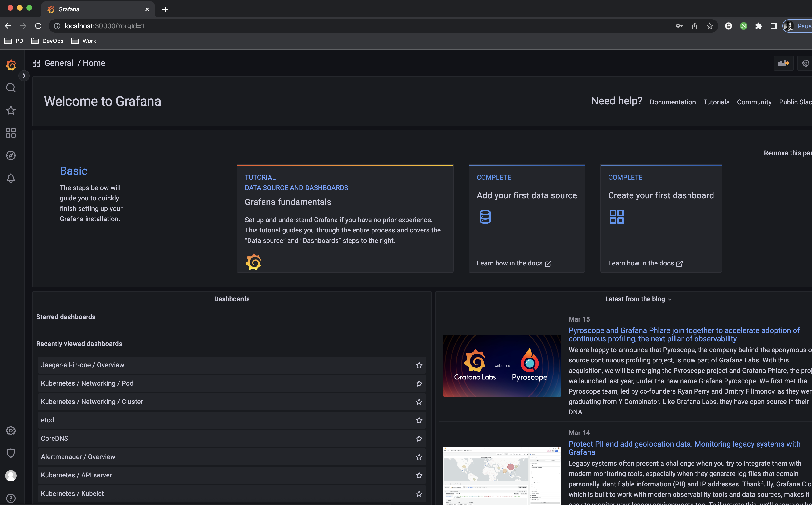The width and height of the screenshot is (812, 505).
Task: Open the Search dashboards magnifier icon
Action: pos(11,88)
